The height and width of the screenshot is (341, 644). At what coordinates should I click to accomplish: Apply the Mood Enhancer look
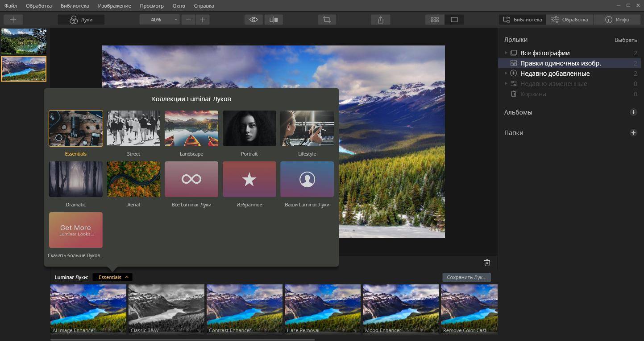[401, 309]
